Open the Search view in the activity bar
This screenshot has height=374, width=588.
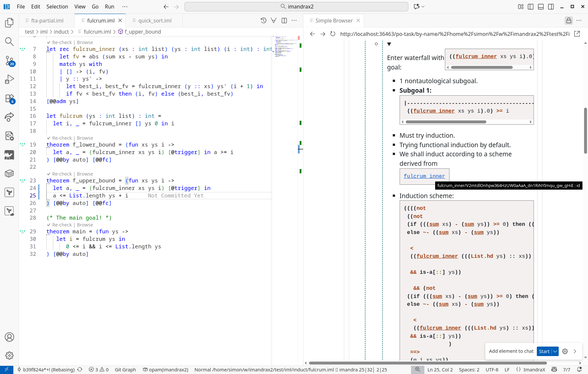pos(9,41)
